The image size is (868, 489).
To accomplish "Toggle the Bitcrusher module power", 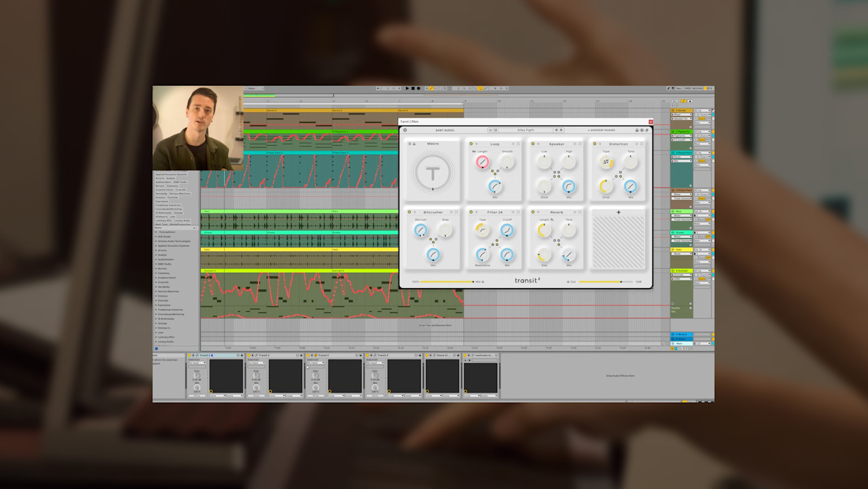I will pos(409,212).
